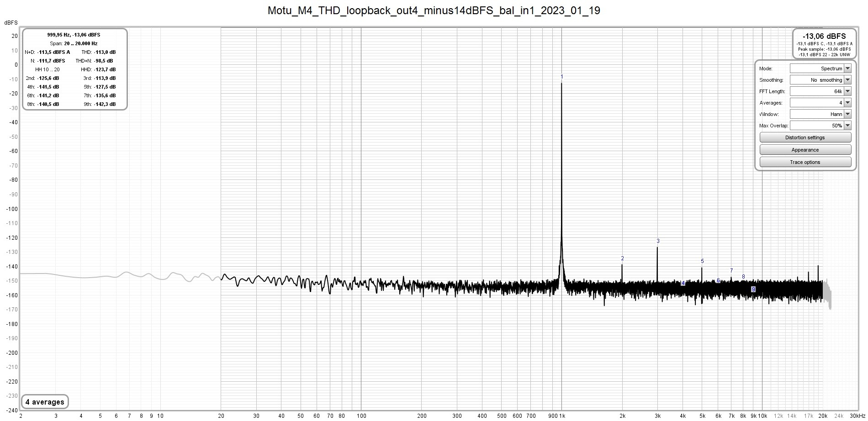Click the 'Span: 20 .. 20.000 Hz' text
The height and width of the screenshot is (421, 868).
click(x=74, y=43)
